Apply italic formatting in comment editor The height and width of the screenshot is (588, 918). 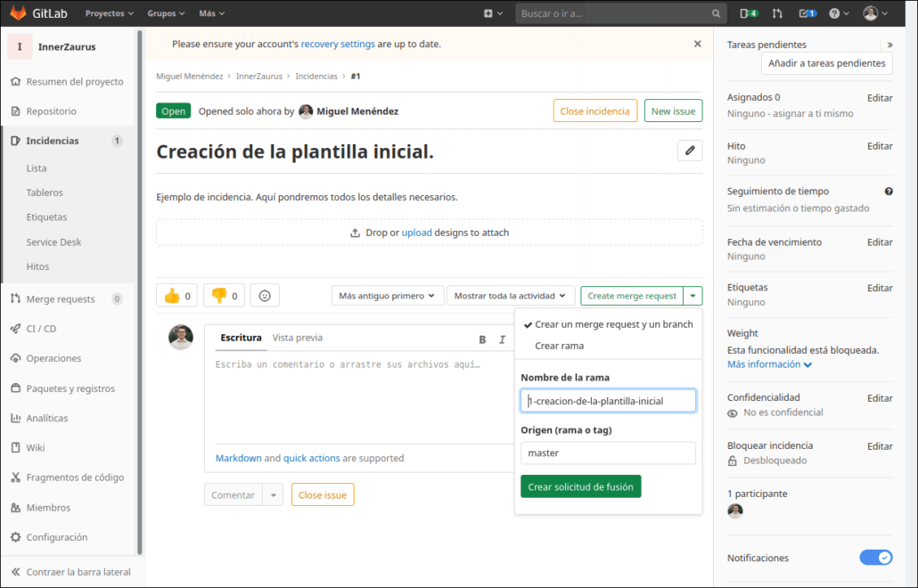click(502, 339)
